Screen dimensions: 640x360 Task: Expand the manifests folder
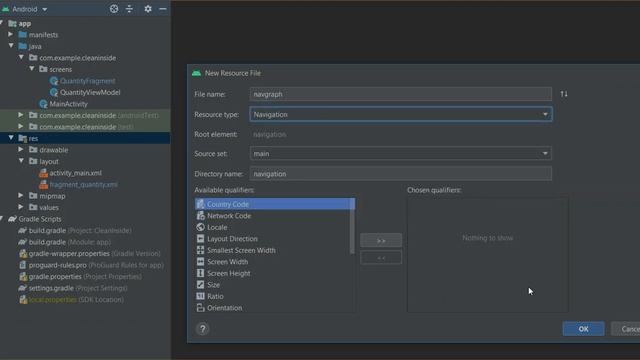tap(11, 35)
